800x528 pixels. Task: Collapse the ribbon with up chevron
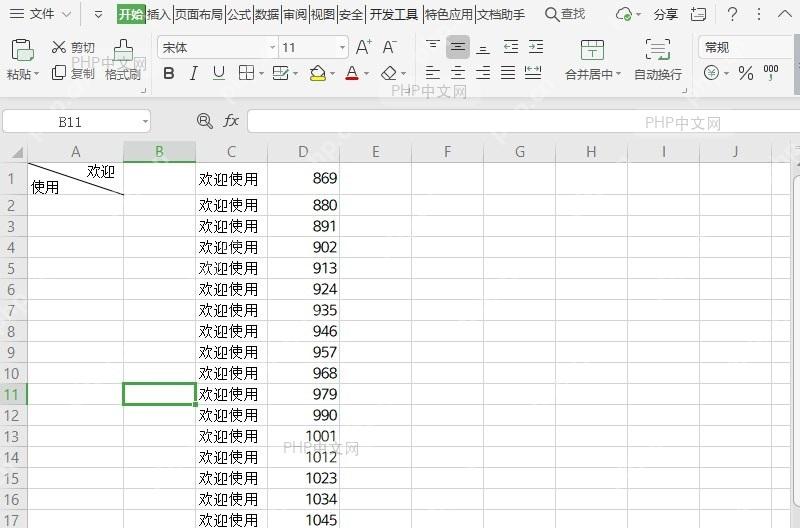click(x=784, y=14)
